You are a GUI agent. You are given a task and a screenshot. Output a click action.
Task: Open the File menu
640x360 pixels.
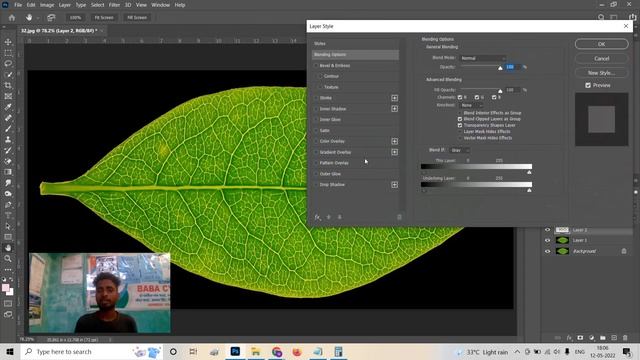click(x=18, y=5)
